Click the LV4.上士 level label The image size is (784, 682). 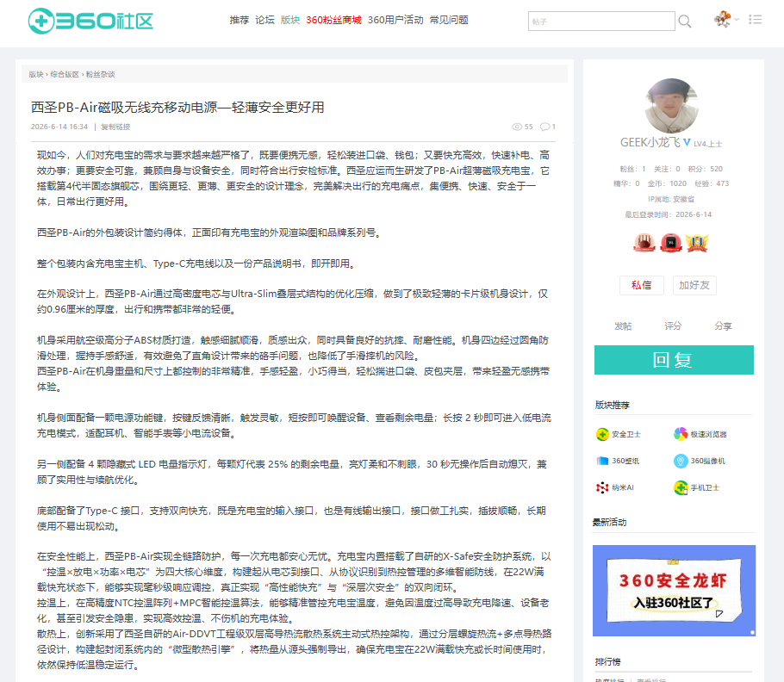coord(708,144)
